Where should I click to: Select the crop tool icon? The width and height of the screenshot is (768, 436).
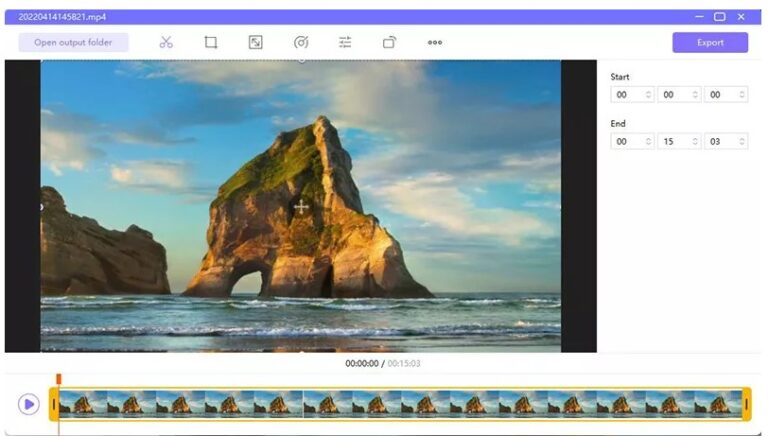coord(211,42)
